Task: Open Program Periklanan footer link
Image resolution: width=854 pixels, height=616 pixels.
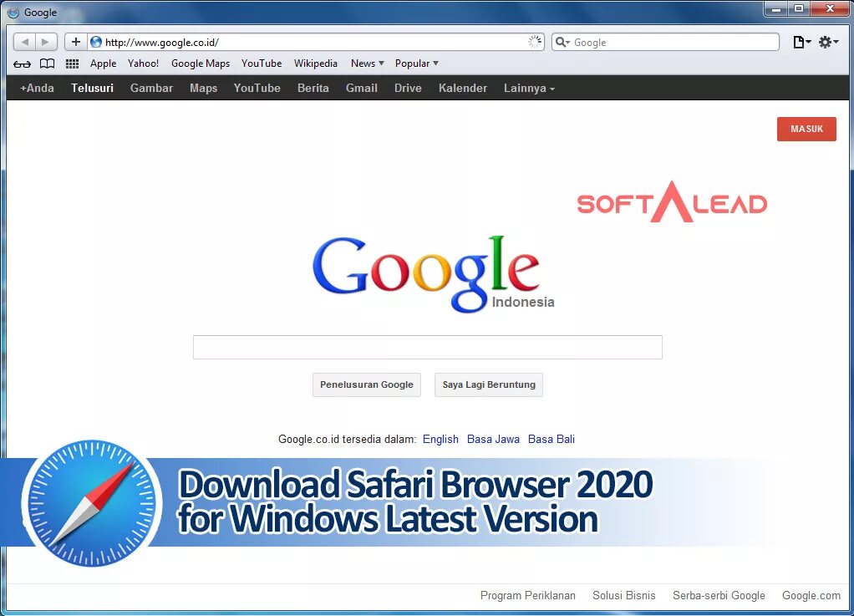Action: pos(528,595)
